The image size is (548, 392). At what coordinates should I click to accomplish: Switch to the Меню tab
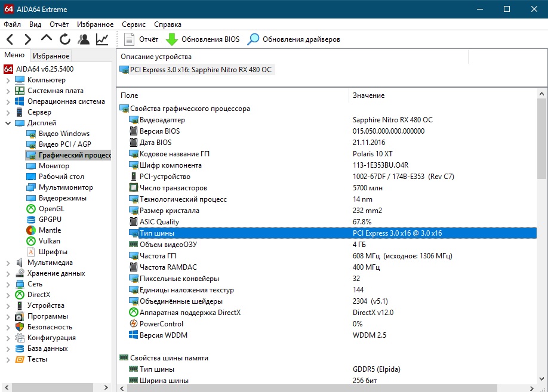coord(14,55)
